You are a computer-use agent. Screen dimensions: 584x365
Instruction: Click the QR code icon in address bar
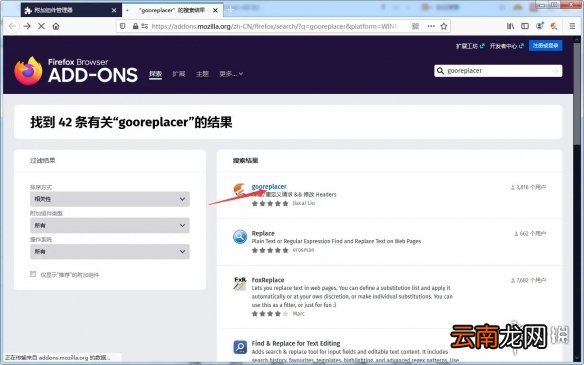tap(415, 26)
